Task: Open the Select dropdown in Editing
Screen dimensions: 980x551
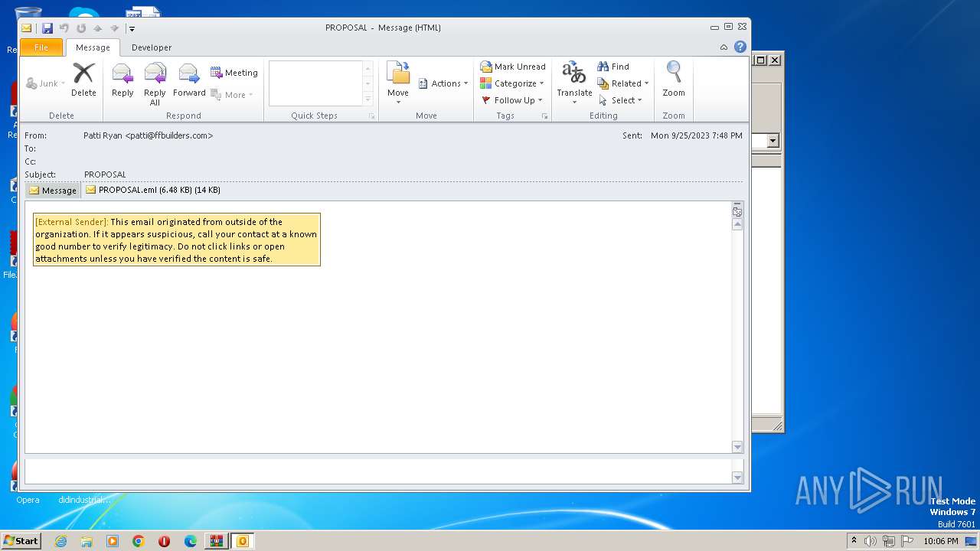Action: (620, 100)
